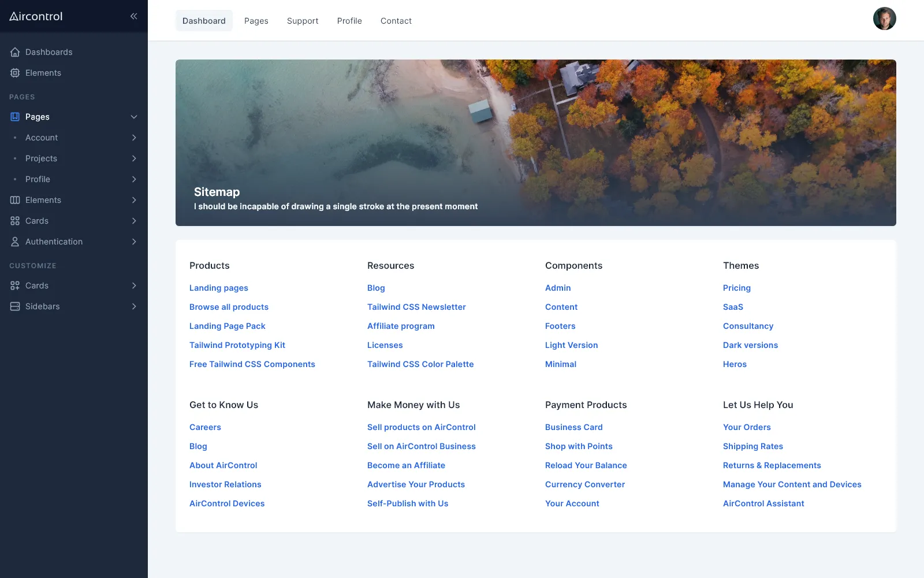
Task: Open the Landing pages link
Action: pos(219,288)
